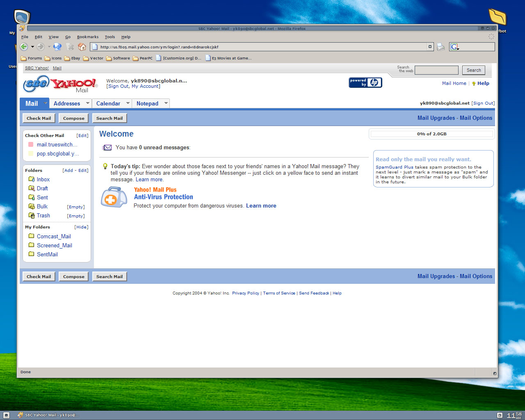Viewport: 525px width, 420px height.
Task: Open the Google search engine icon
Action: click(454, 47)
